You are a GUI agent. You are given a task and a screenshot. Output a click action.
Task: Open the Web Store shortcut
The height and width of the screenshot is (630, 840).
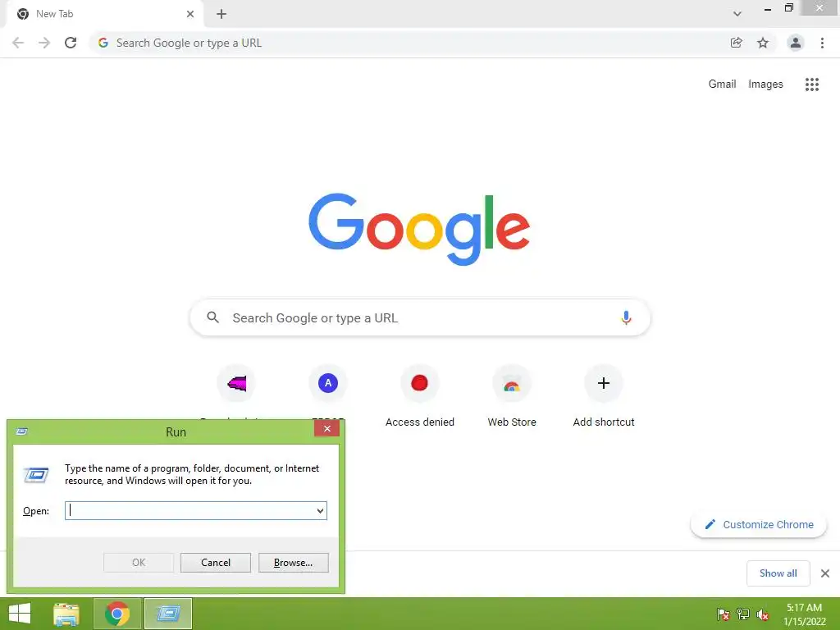512,396
